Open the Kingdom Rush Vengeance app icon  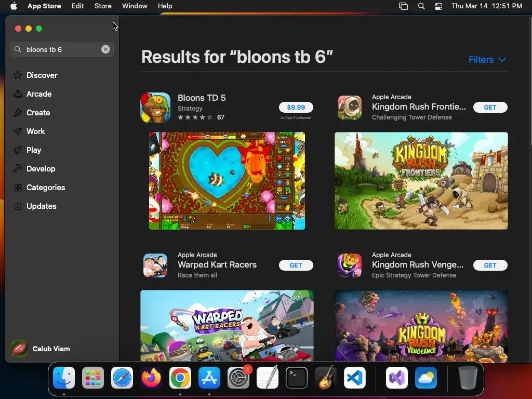(350, 265)
